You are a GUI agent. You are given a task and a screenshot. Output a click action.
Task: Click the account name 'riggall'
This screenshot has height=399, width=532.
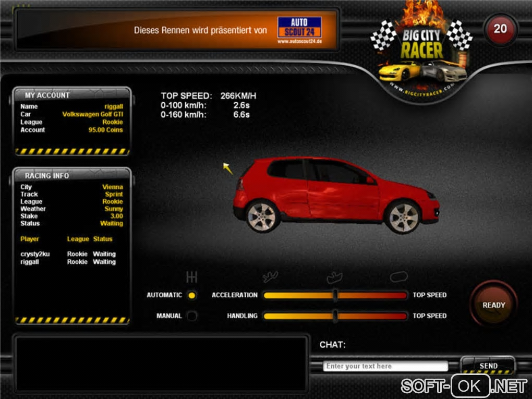[x=114, y=106]
